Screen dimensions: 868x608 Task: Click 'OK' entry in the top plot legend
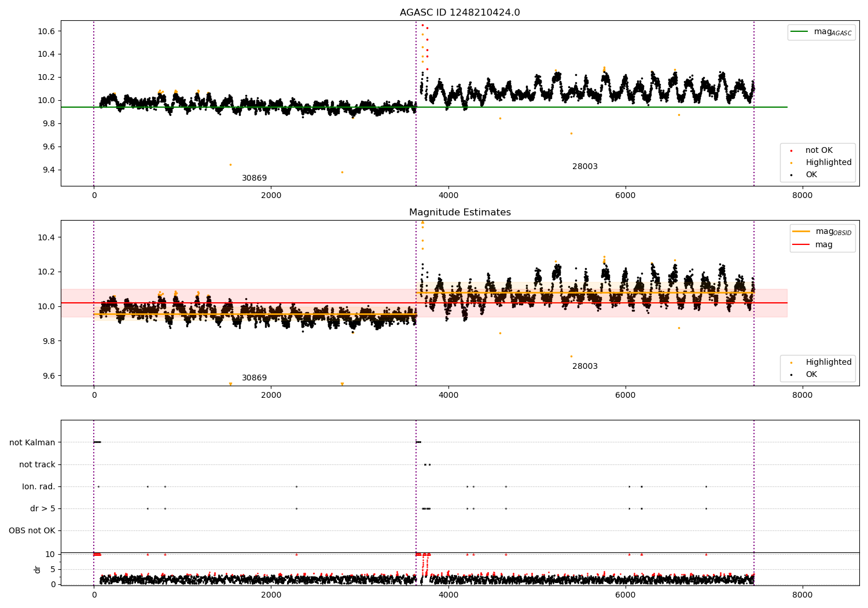click(811, 175)
